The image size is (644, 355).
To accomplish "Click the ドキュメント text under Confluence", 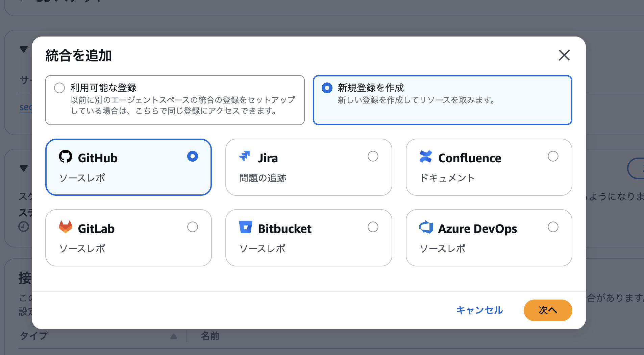I will pos(447,178).
